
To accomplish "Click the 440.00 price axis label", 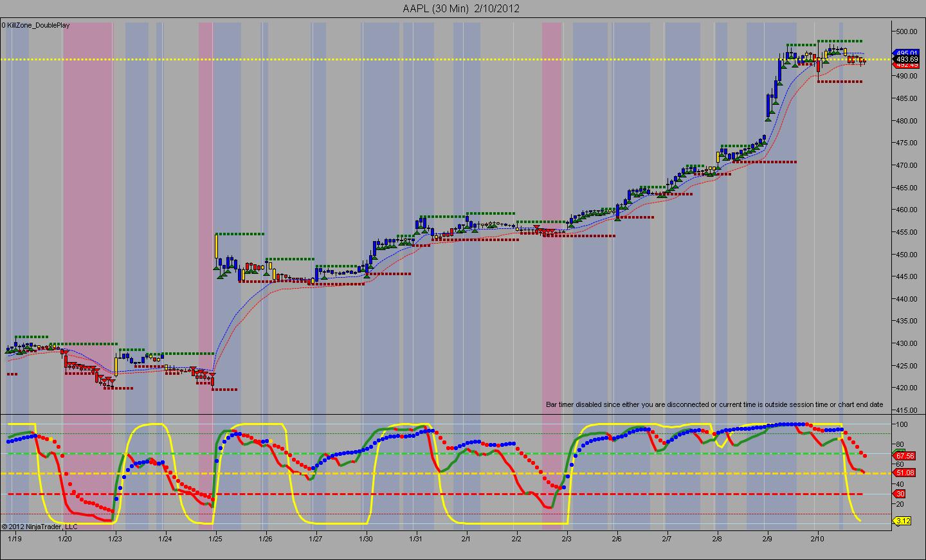I will click(905, 299).
